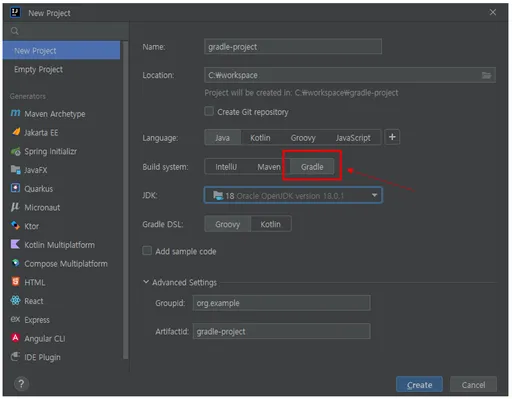The image size is (512, 399).
Task: Pick the Quarkus generator icon
Action: click(15, 188)
